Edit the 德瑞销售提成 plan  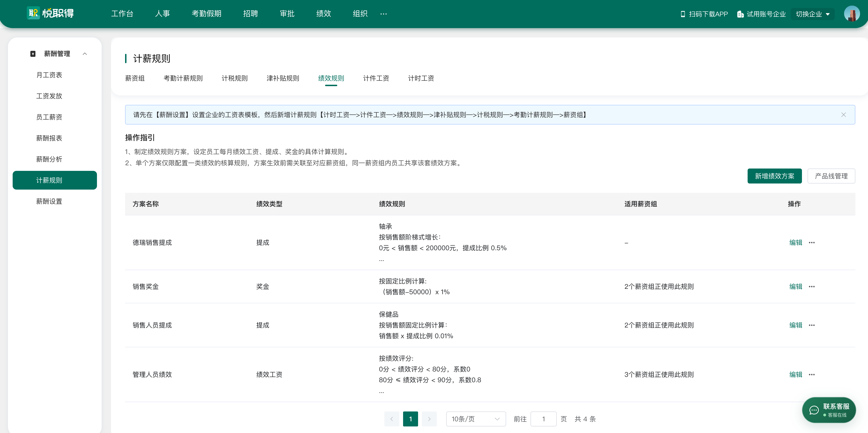[796, 242]
